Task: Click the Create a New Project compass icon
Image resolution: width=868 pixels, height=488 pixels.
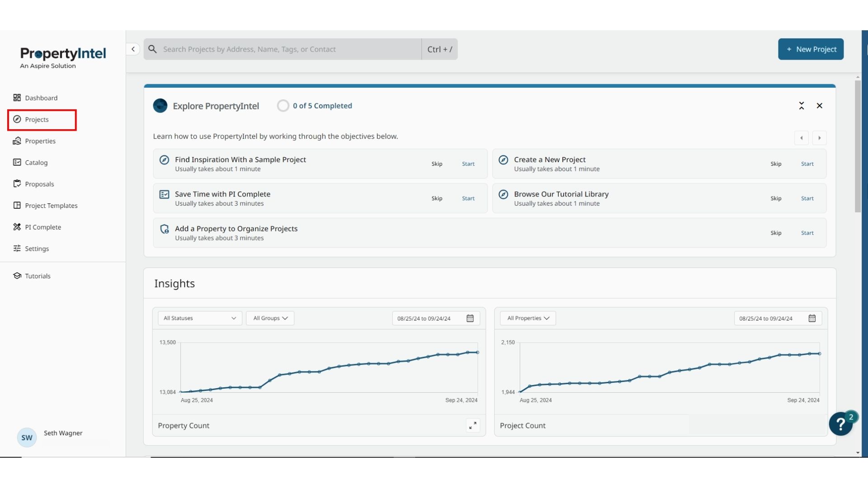Action: [503, 160]
